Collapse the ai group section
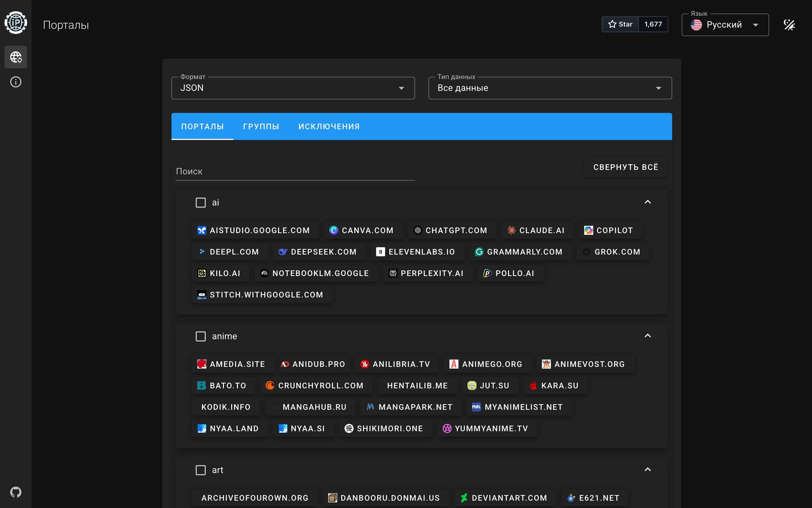 (648, 202)
